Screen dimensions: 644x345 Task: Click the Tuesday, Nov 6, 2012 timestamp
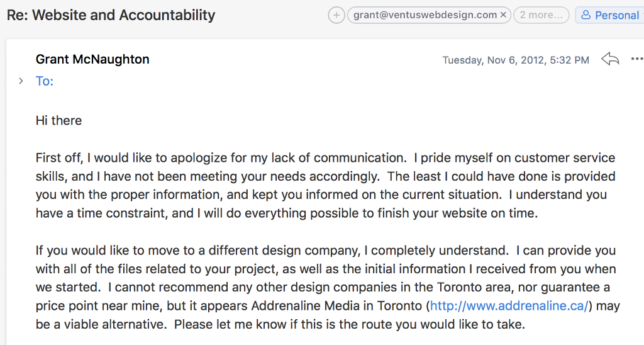[516, 60]
